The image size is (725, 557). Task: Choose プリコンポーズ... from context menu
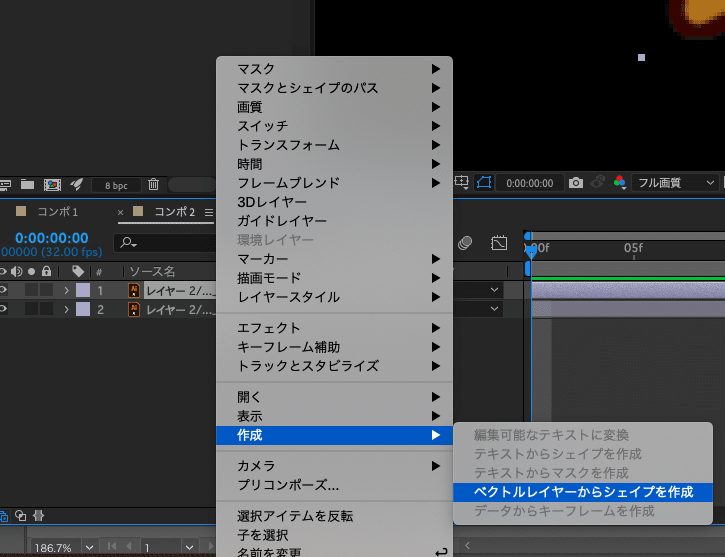tap(334, 485)
